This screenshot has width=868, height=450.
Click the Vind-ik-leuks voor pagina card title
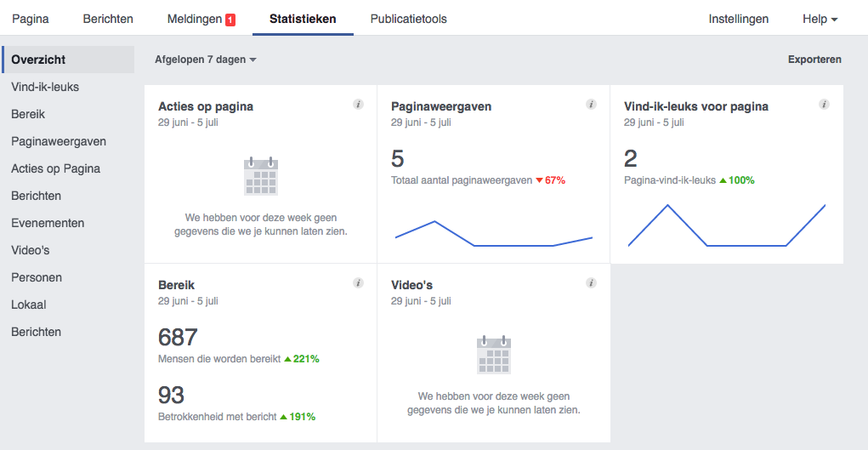696,106
